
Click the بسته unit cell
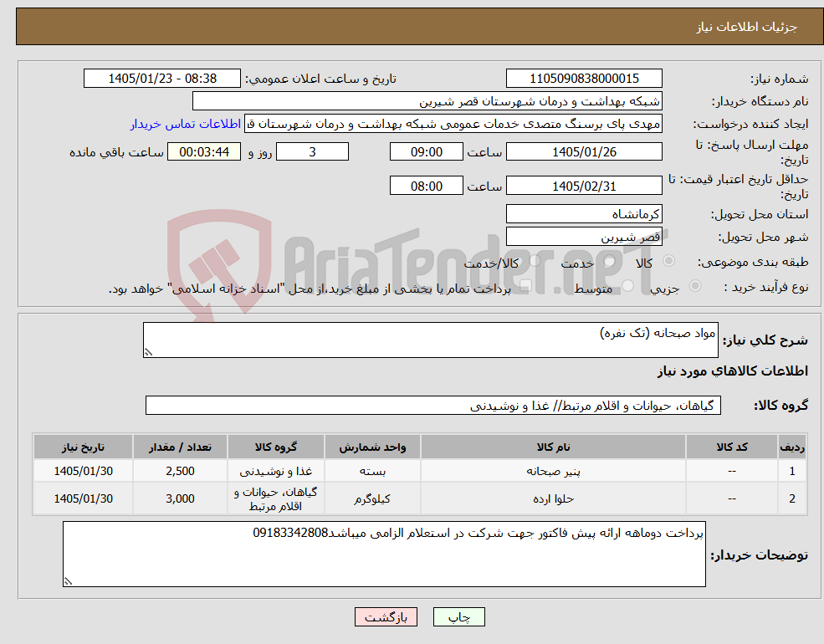[x=372, y=471]
